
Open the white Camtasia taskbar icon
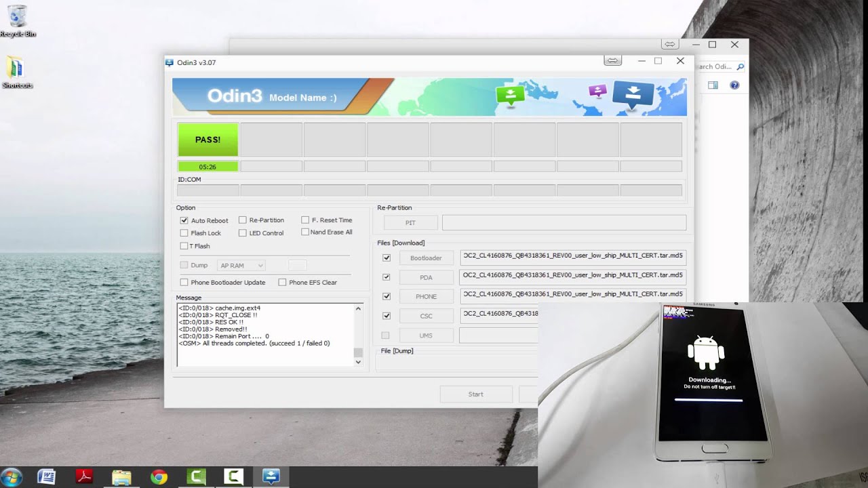(233, 477)
